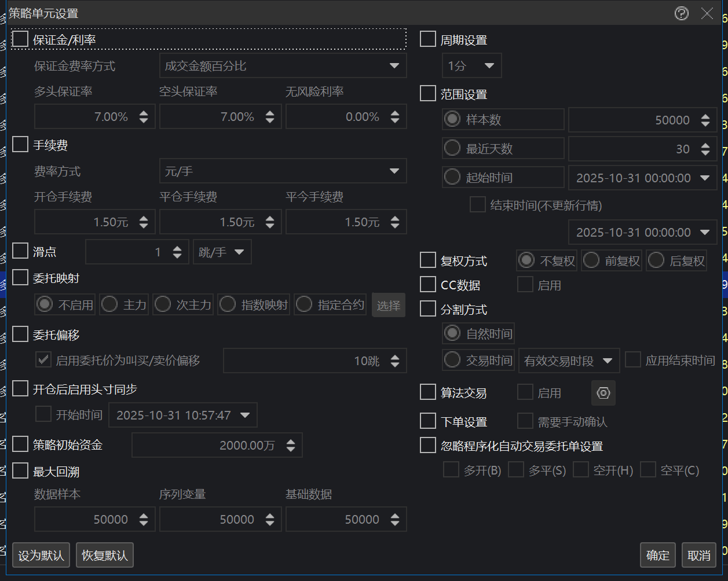The width and height of the screenshot is (728, 581).
Task: Click the 多头保证率 stepper arrows
Action: pyautogui.click(x=144, y=117)
